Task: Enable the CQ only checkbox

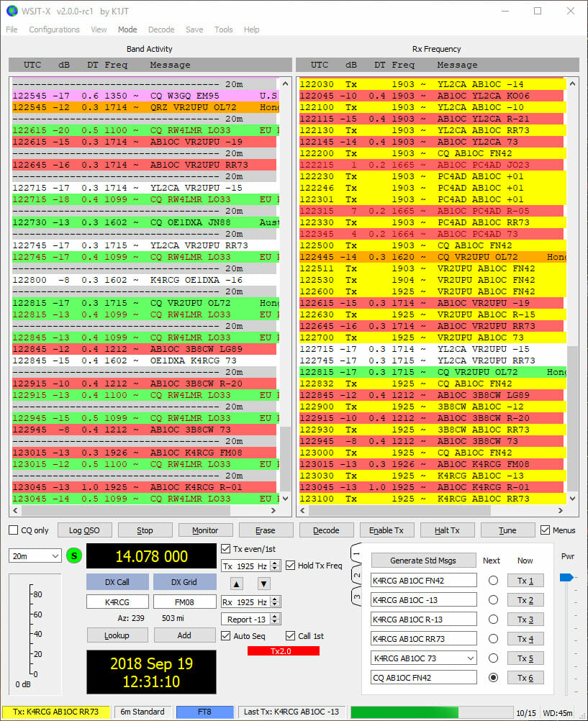Action: click(12, 530)
